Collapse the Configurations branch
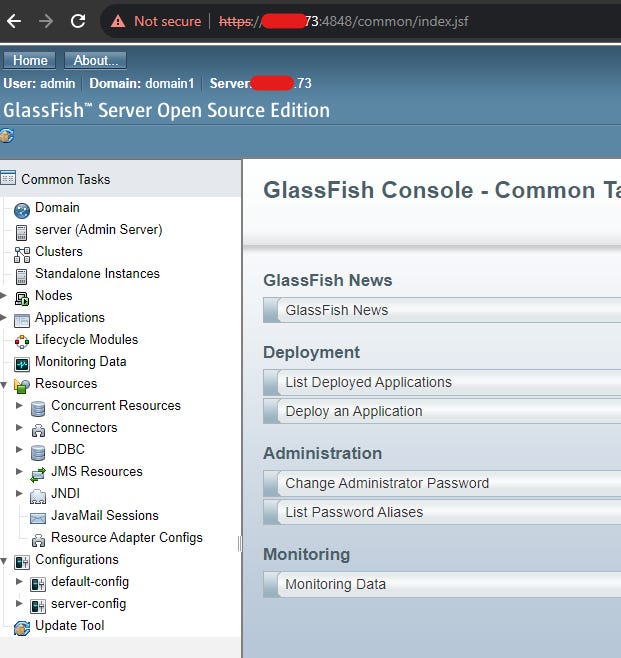621x658 pixels. pos(3,561)
